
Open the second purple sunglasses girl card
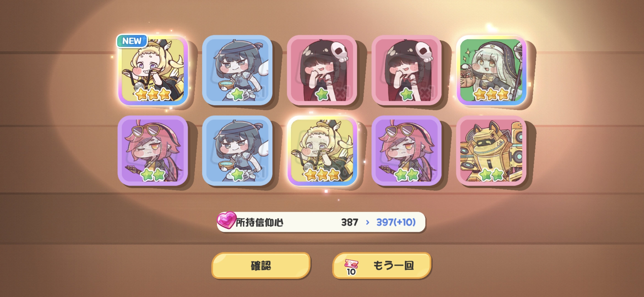[406, 151]
